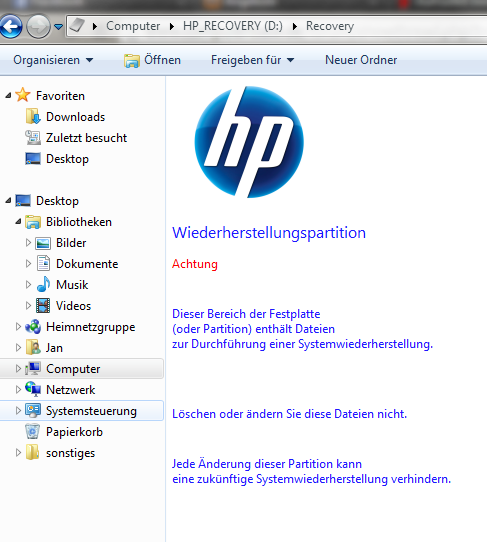This screenshot has height=542, width=487.
Task: Open the recent locations dropdown arrow
Action: 58,27
